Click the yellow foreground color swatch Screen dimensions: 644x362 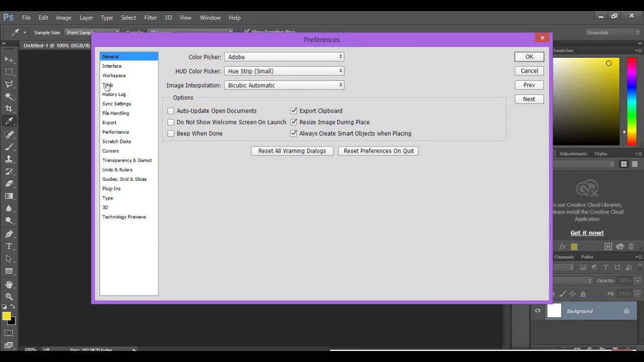click(6, 316)
